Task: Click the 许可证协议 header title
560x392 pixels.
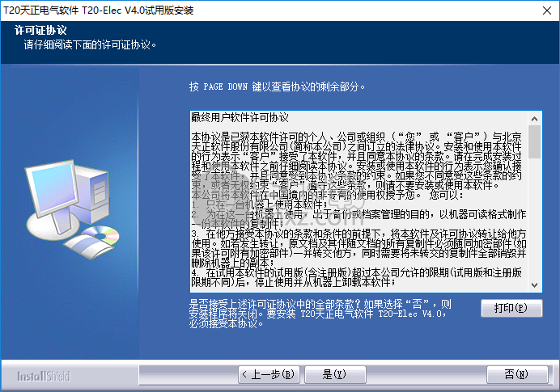Action: click(x=40, y=31)
